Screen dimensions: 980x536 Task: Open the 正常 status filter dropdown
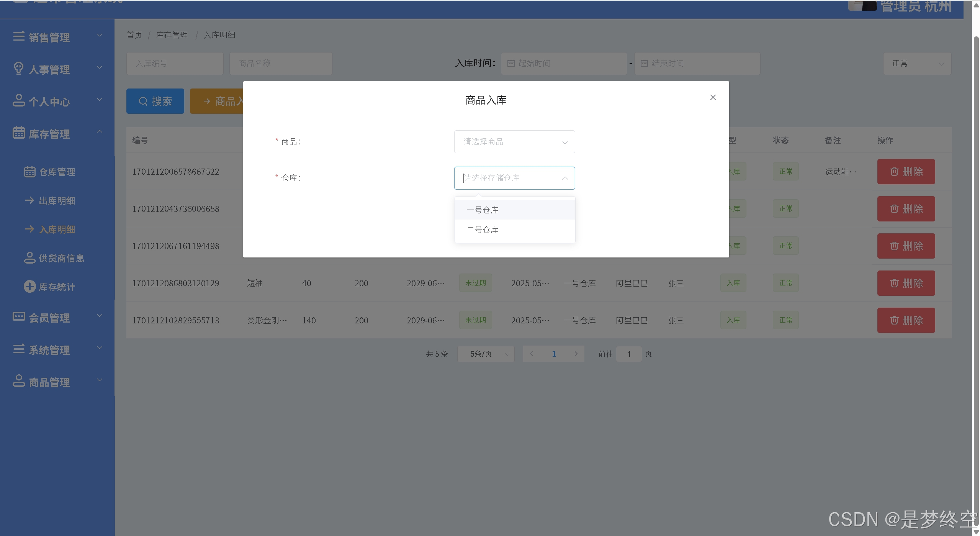click(917, 64)
